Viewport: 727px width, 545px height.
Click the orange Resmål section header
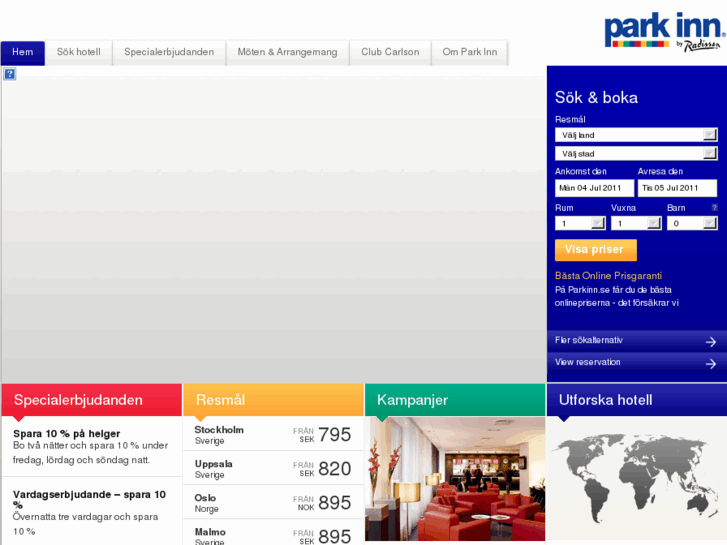pos(274,400)
